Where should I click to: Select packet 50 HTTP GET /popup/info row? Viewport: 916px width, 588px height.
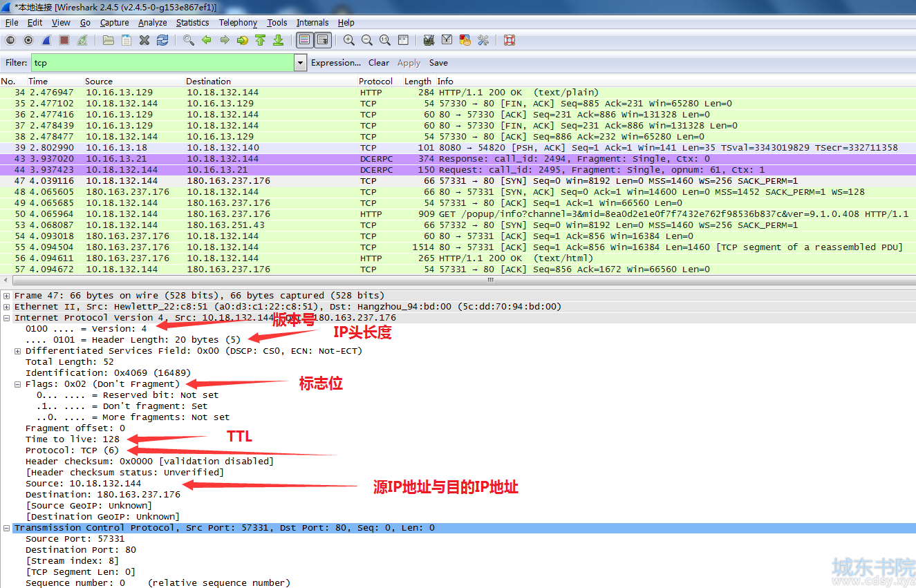(x=458, y=214)
